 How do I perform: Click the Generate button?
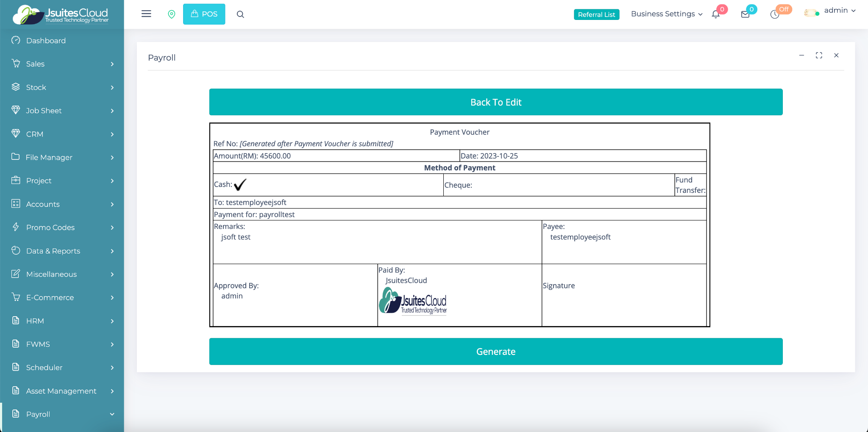coord(495,351)
